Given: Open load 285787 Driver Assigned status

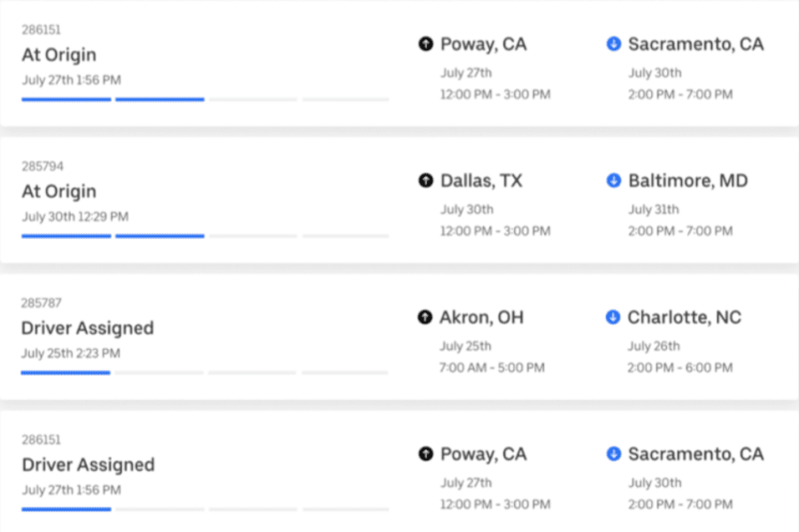Looking at the screenshot, I should click(88, 328).
